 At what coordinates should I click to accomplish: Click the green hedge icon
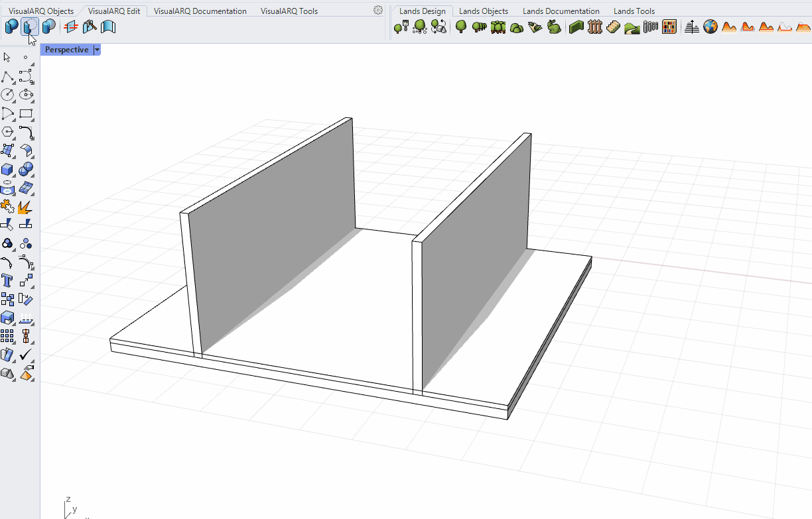(576, 27)
